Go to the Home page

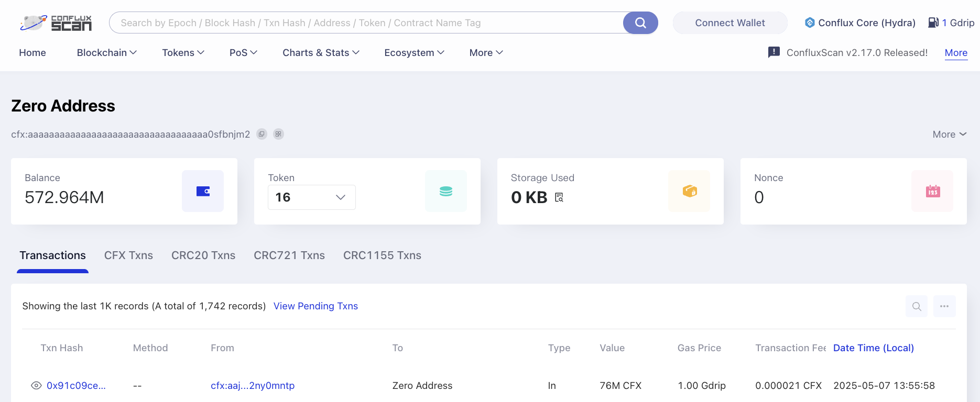point(32,53)
